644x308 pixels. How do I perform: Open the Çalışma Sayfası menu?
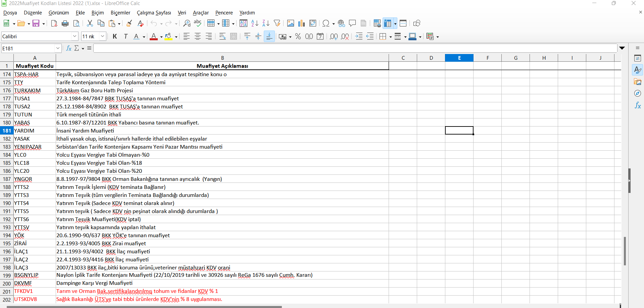tap(154, 13)
